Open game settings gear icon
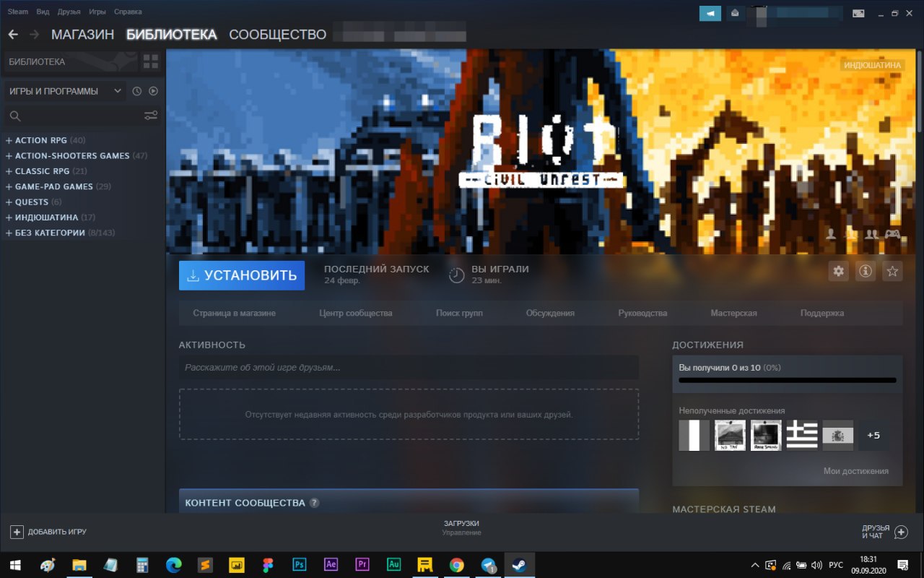The width and height of the screenshot is (924, 578). (x=838, y=271)
